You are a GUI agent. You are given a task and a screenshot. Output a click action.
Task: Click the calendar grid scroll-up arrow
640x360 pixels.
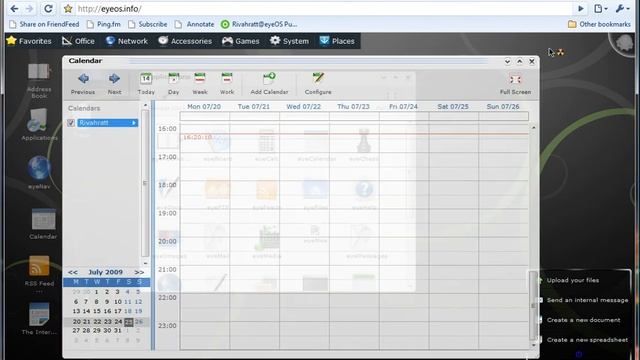tap(533, 128)
